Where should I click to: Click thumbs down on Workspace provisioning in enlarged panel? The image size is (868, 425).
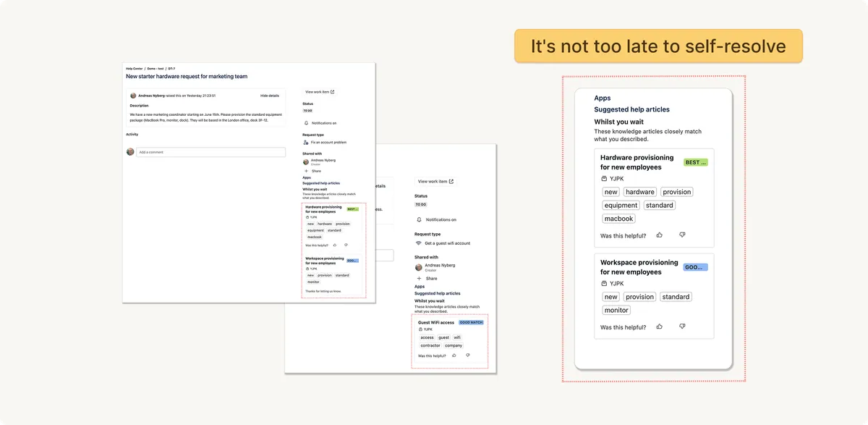[682, 327]
